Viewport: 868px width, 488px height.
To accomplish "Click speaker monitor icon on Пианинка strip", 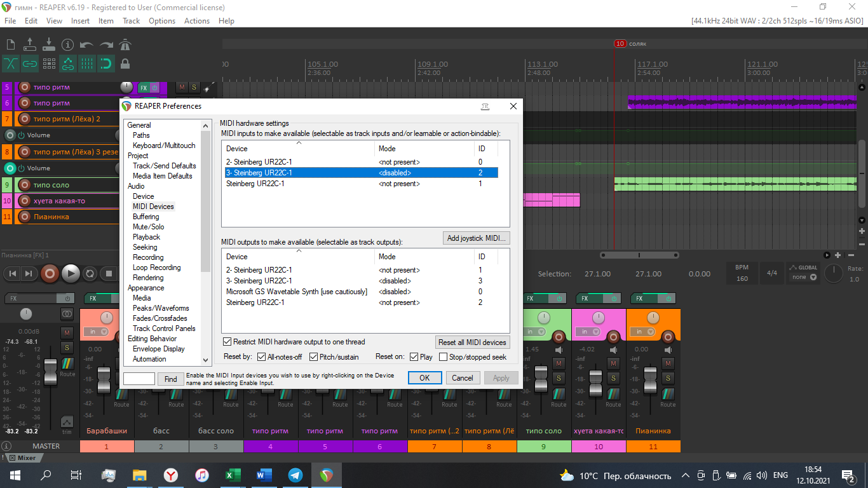I will point(668,350).
